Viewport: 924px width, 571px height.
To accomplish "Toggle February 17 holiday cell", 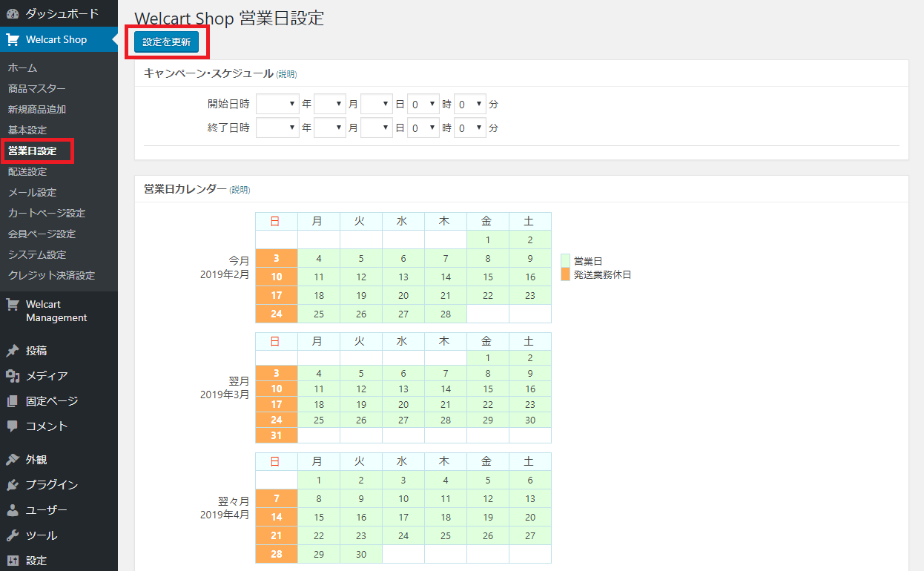I will point(277,295).
